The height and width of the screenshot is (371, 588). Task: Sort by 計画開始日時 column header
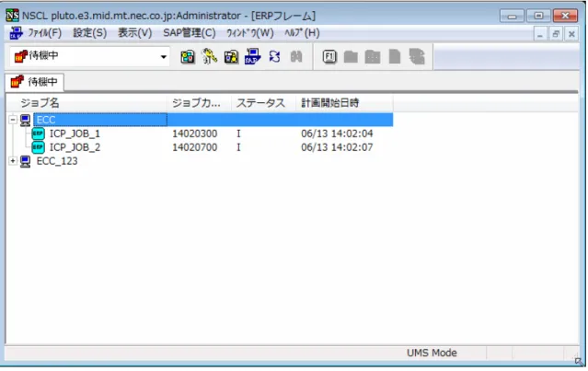(345, 103)
